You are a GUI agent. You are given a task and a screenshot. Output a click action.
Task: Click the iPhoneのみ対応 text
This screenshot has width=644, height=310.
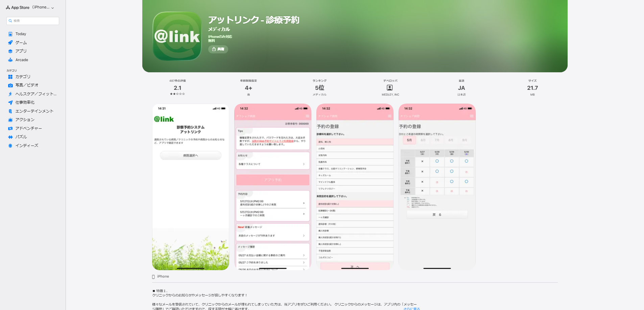pos(220,37)
